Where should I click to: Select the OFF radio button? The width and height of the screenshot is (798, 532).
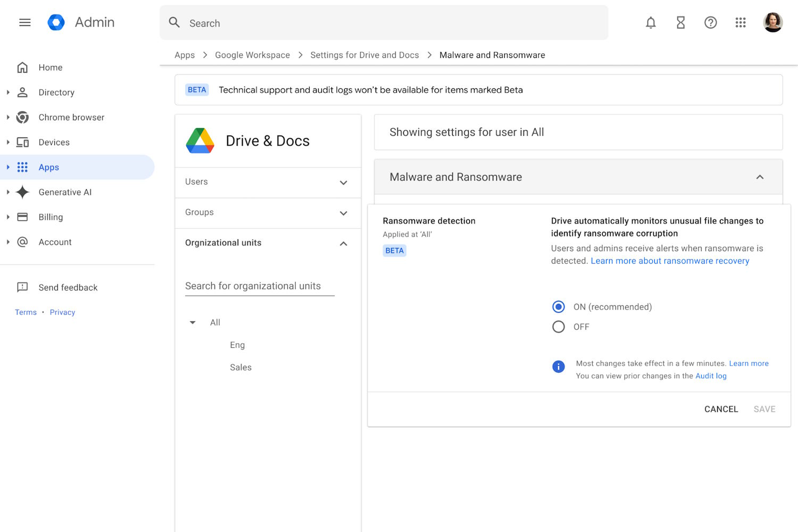click(x=558, y=327)
